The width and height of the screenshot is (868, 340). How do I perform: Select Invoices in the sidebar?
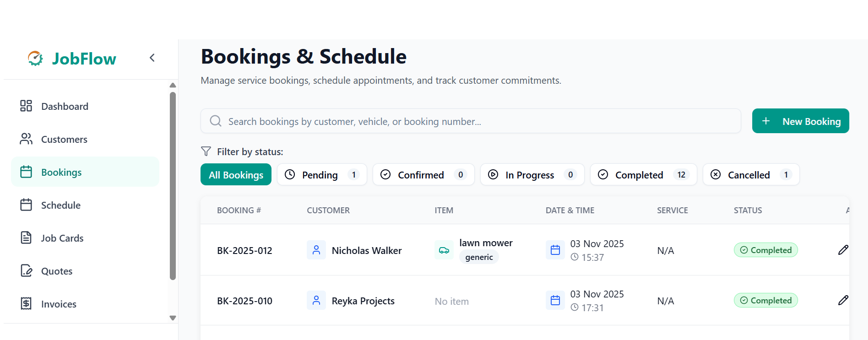(x=59, y=303)
